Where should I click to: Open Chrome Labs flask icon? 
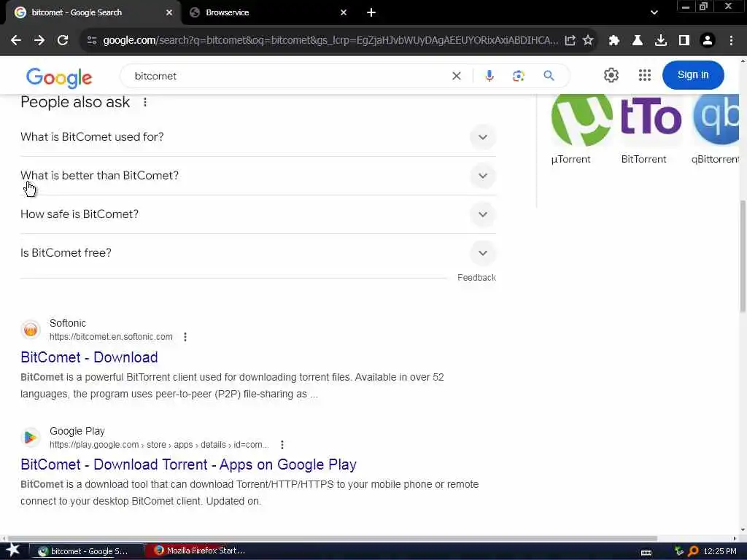pos(638,41)
